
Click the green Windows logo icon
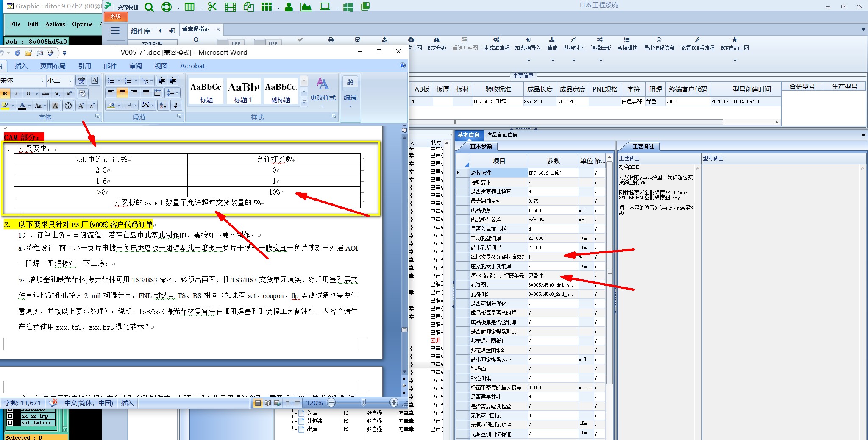tap(348, 7)
